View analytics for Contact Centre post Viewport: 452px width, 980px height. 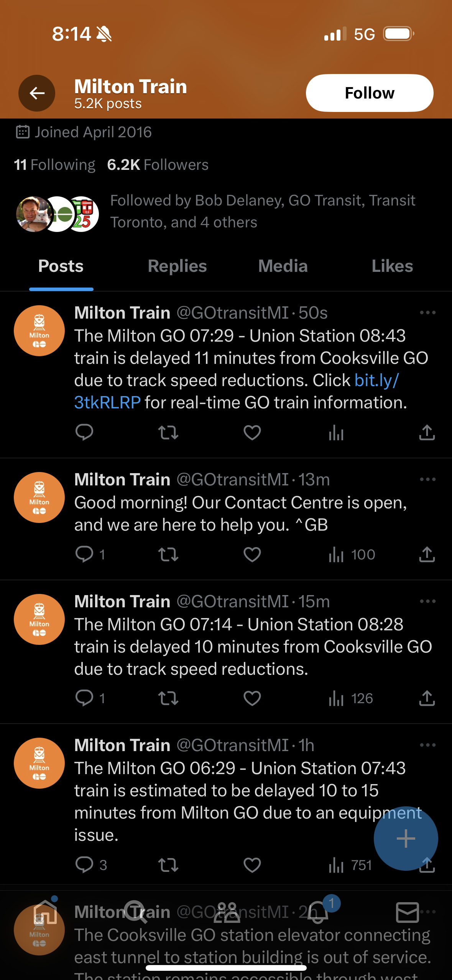[336, 554]
